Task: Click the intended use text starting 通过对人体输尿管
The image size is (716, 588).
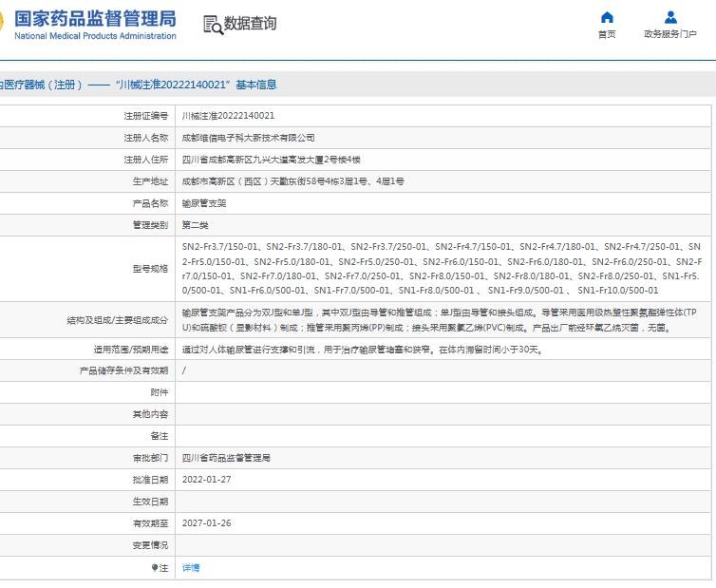Action: [x=363, y=350]
